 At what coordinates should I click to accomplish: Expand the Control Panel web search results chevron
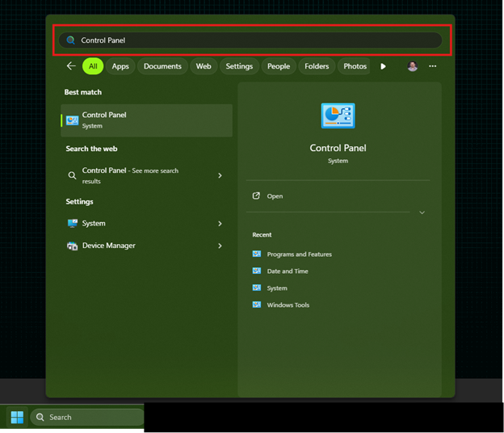220,175
